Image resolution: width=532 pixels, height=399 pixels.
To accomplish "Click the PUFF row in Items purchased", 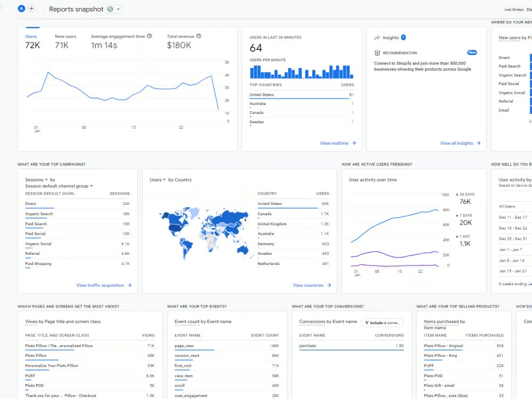I will click(463, 366).
